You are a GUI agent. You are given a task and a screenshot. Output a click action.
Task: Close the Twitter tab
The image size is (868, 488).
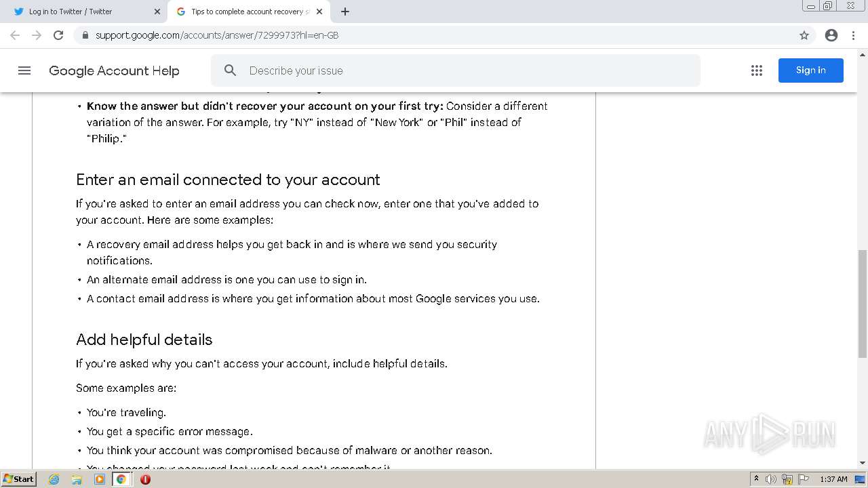point(157,12)
